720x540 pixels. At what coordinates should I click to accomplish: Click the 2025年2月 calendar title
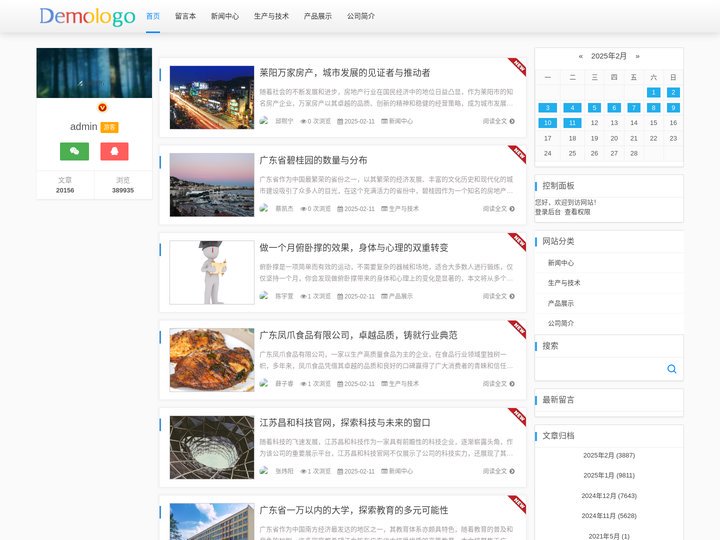pos(609,56)
